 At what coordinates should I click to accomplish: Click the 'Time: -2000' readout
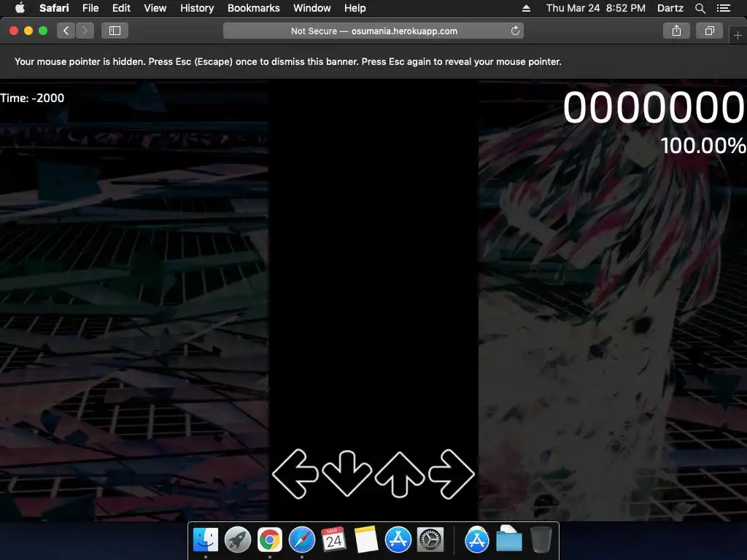point(32,98)
